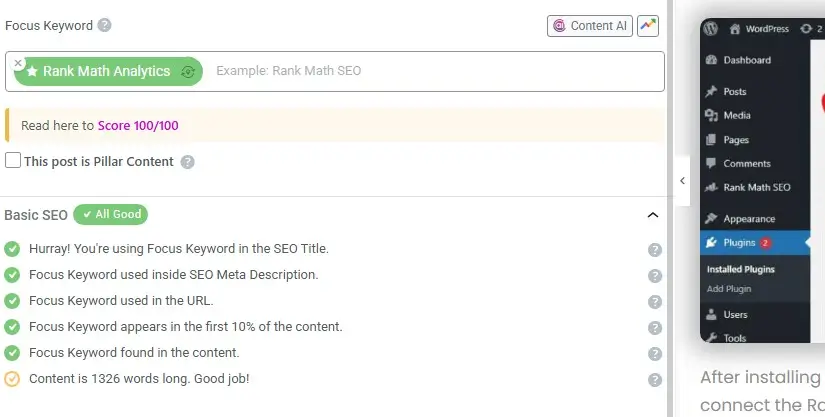The width and height of the screenshot is (825, 417).
Task: Open the Google Trends icon button
Action: [x=648, y=26]
